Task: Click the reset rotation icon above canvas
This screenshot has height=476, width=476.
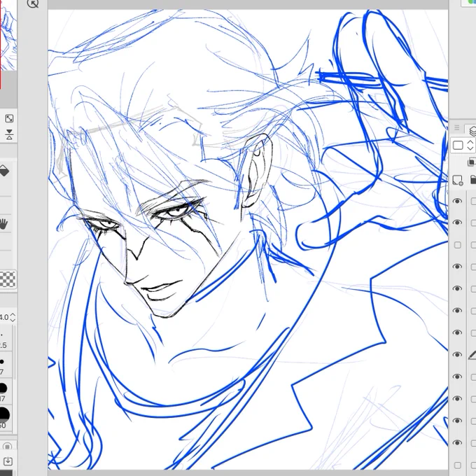Action: (33, 3)
